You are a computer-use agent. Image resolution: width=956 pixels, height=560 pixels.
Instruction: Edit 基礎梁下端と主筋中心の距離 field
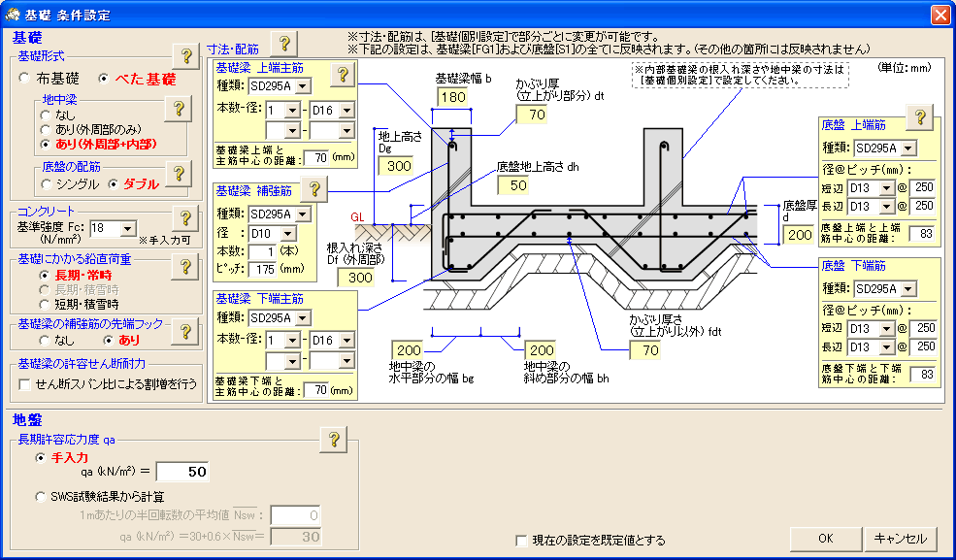pyautogui.click(x=316, y=390)
